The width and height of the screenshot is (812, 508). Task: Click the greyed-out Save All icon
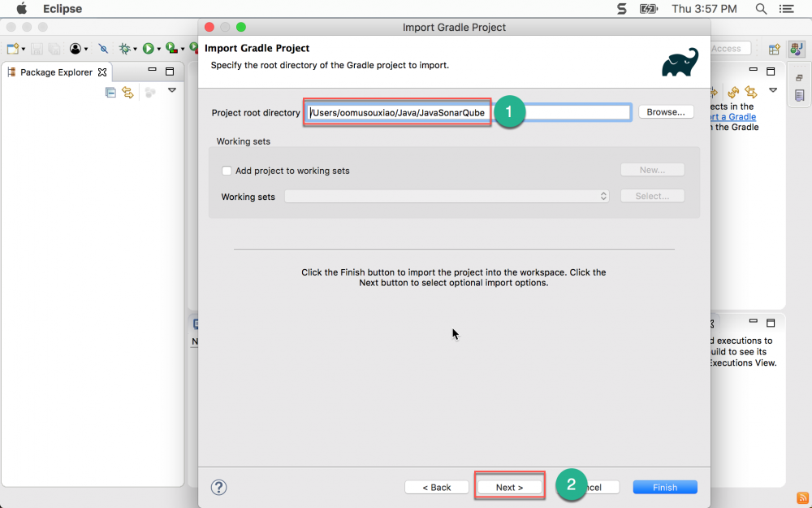pos(54,49)
